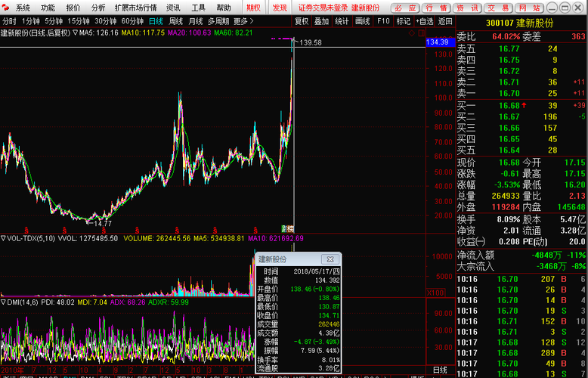Click the red split-window square icon on the chart header
This screenshot has height=378, width=588.
(x=421, y=33)
